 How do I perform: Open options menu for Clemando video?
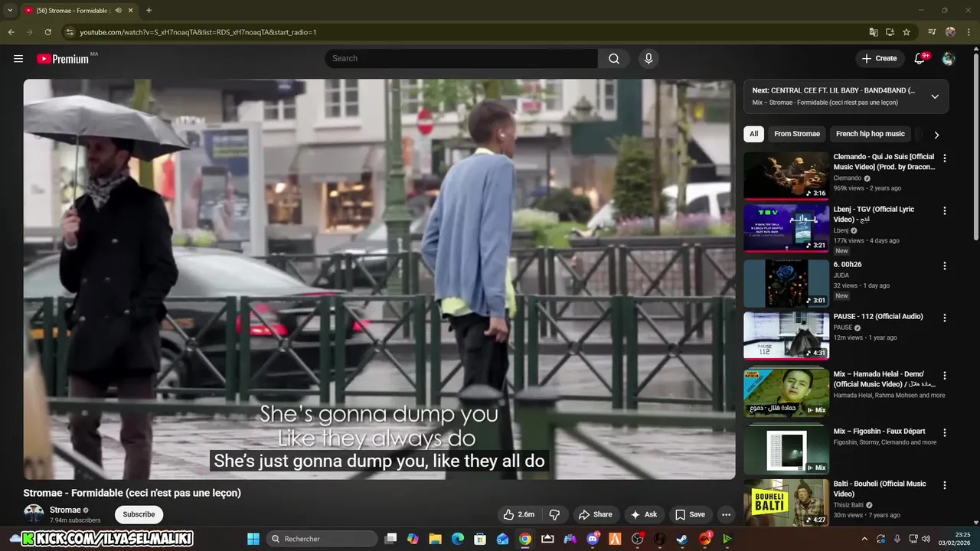point(944,158)
